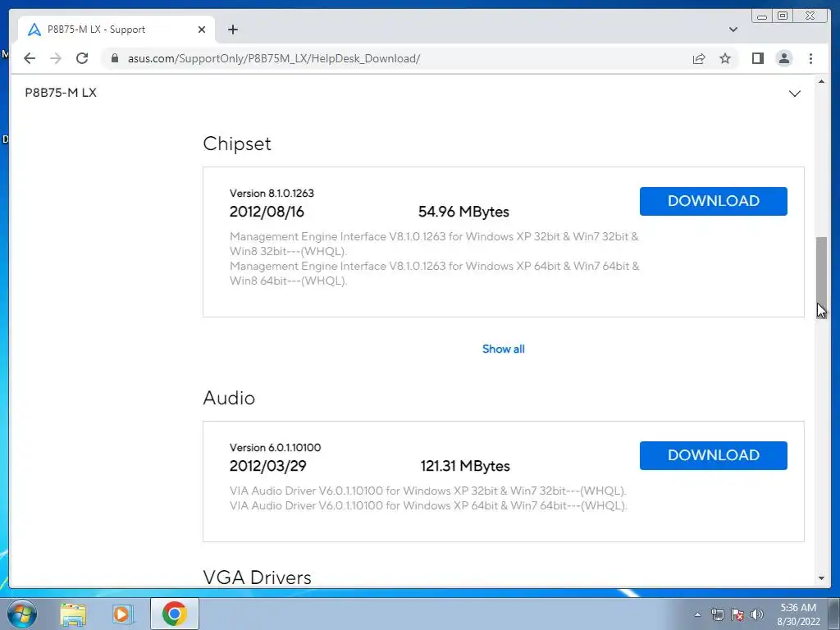Click the address bar URL
The height and width of the screenshot is (630, 840).
tap(274, 58)
